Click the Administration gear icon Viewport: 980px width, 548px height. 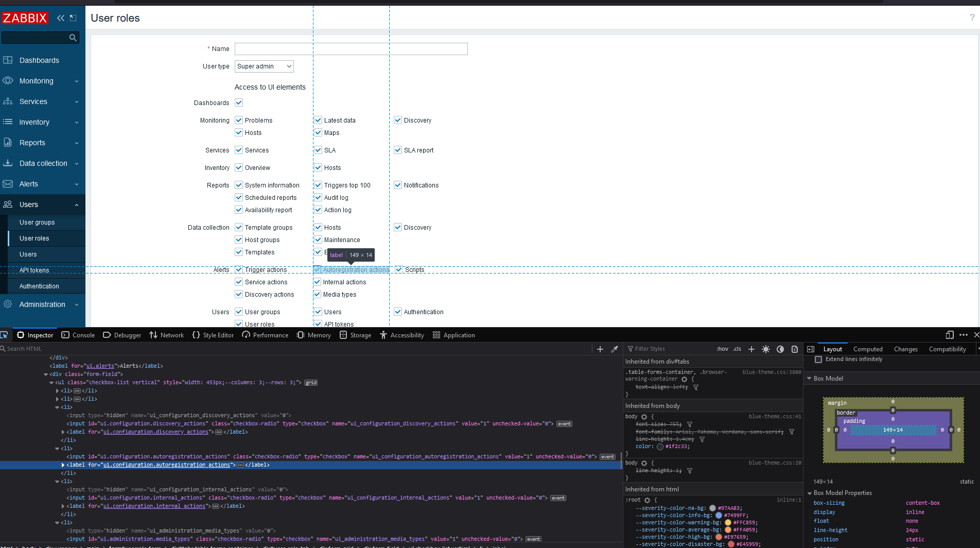click(8, 304)
